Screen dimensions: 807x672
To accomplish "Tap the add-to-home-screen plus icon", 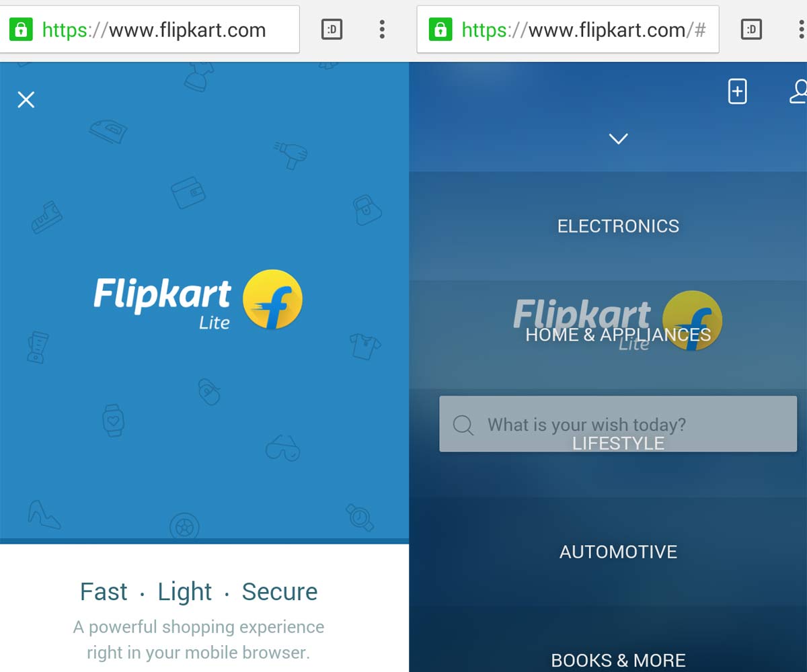I will (738, 91).
